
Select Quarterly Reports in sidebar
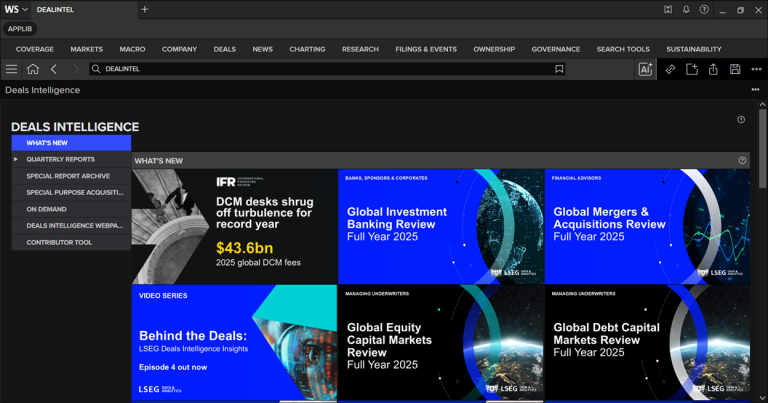tap(72, 159)
